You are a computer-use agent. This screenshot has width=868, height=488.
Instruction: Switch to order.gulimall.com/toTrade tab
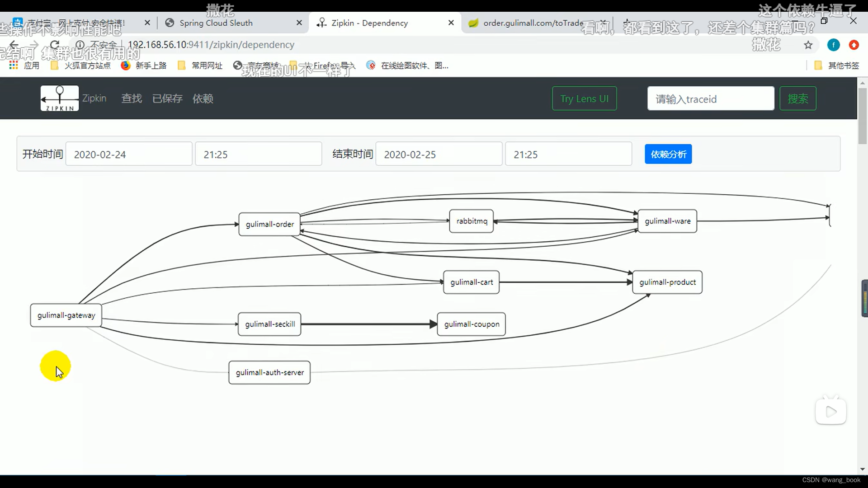click(533, 23)
